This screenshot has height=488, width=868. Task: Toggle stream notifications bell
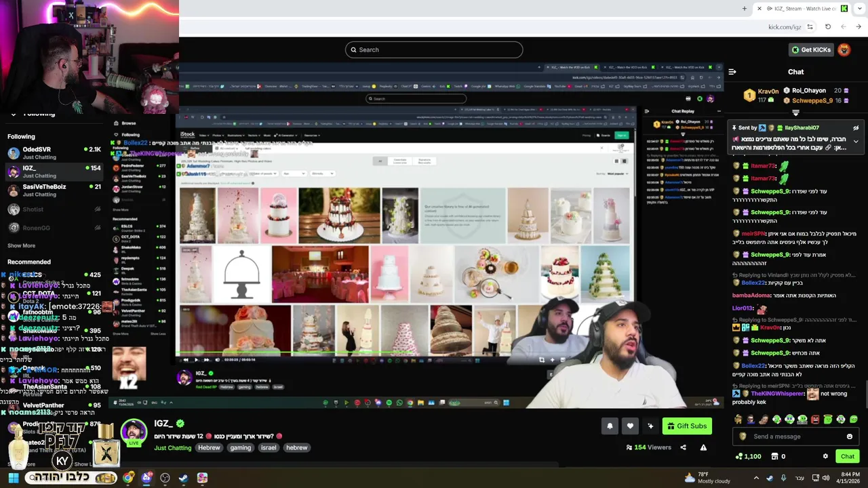click(610, 426)
